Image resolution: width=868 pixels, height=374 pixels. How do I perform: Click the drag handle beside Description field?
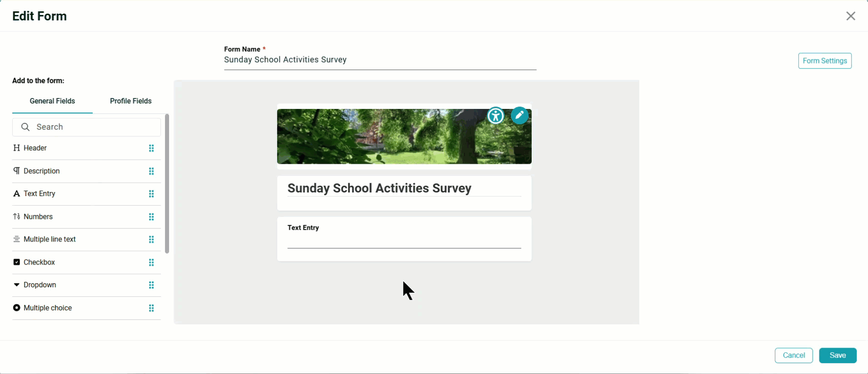(151, 171)
